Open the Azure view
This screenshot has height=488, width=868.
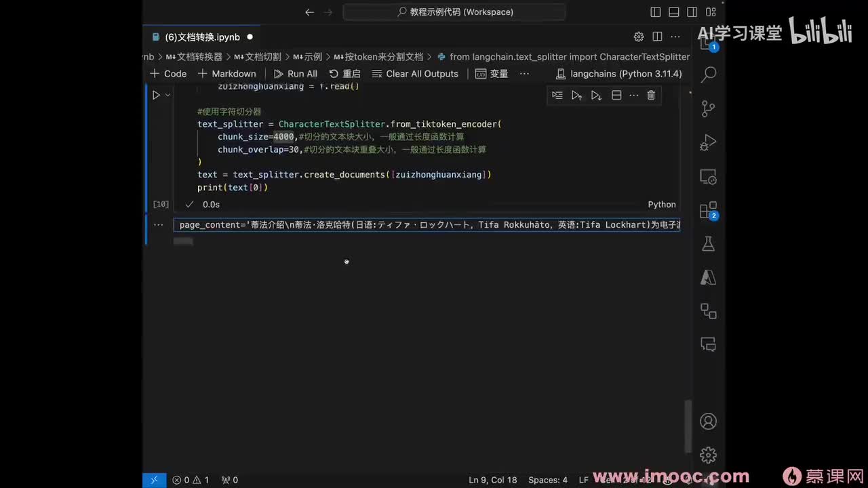(709, 277)
